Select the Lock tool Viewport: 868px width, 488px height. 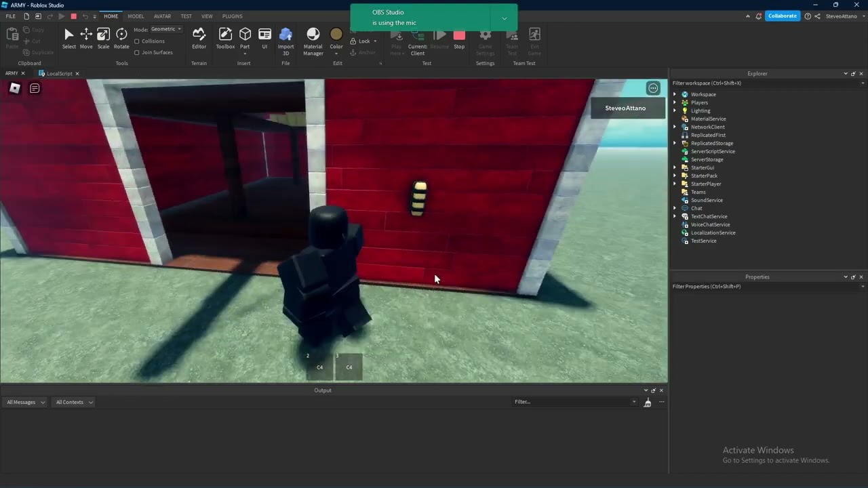coord(362,41)
